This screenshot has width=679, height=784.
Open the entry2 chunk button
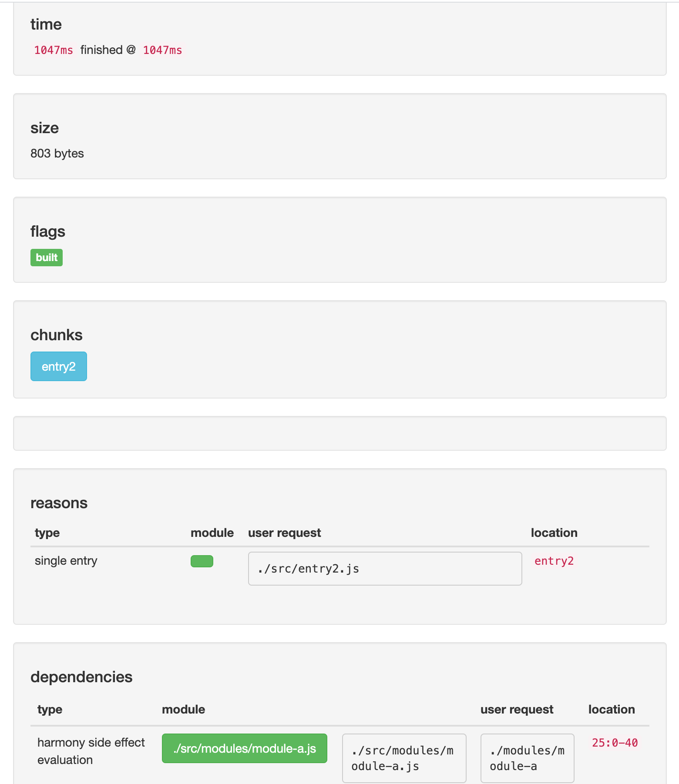[59, 366]
